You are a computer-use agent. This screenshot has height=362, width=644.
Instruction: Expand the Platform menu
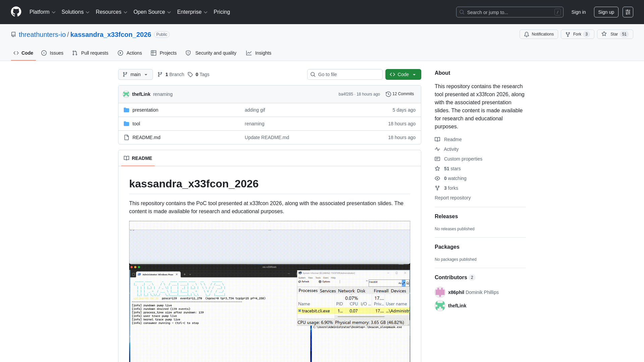[x=42, y=12]
